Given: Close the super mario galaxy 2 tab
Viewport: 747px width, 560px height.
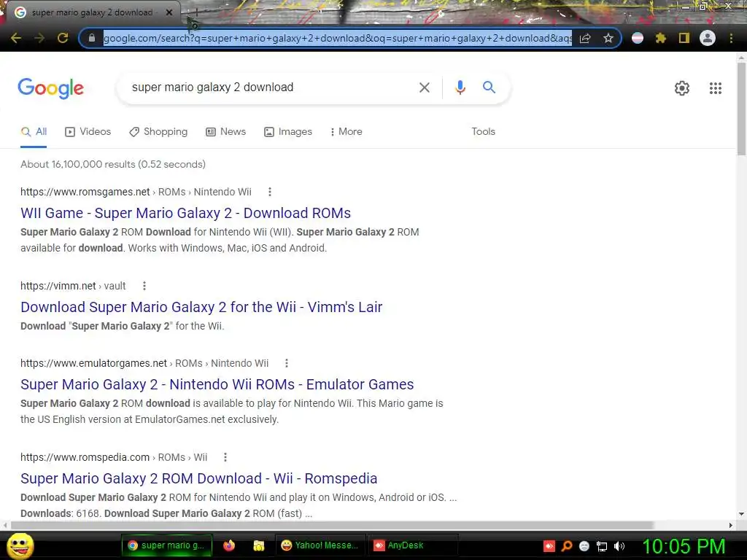Looking at the screenshot, I should pos(169,12).
